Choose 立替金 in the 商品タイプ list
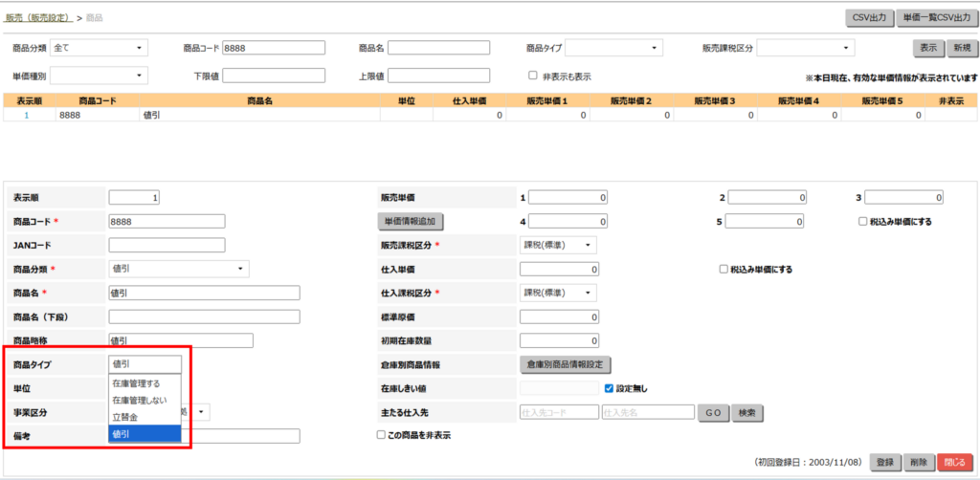 click(124, 417)
